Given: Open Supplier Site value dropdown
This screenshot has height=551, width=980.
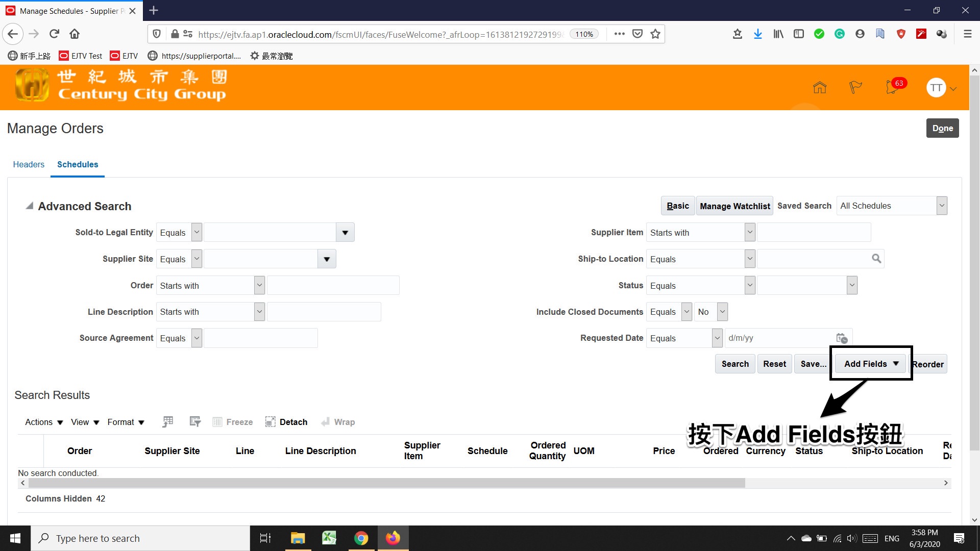Looking at the screenshot, I should tap(327, 259).
